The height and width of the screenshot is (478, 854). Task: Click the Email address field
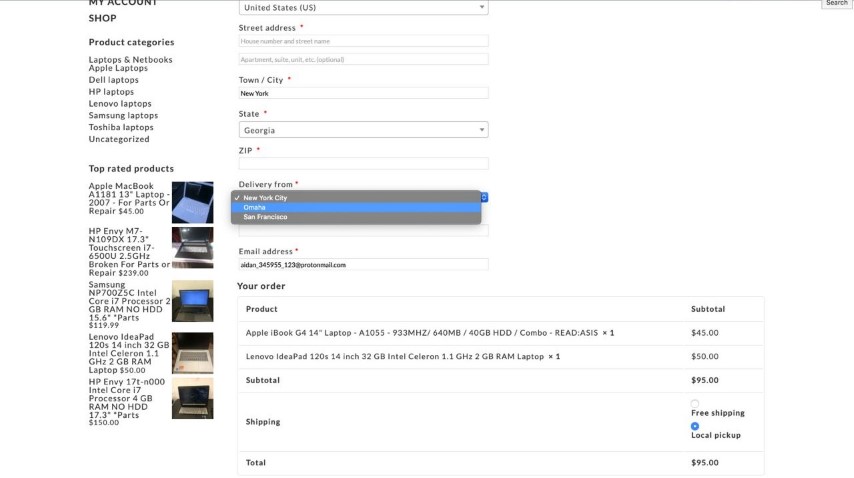(363, 265)
